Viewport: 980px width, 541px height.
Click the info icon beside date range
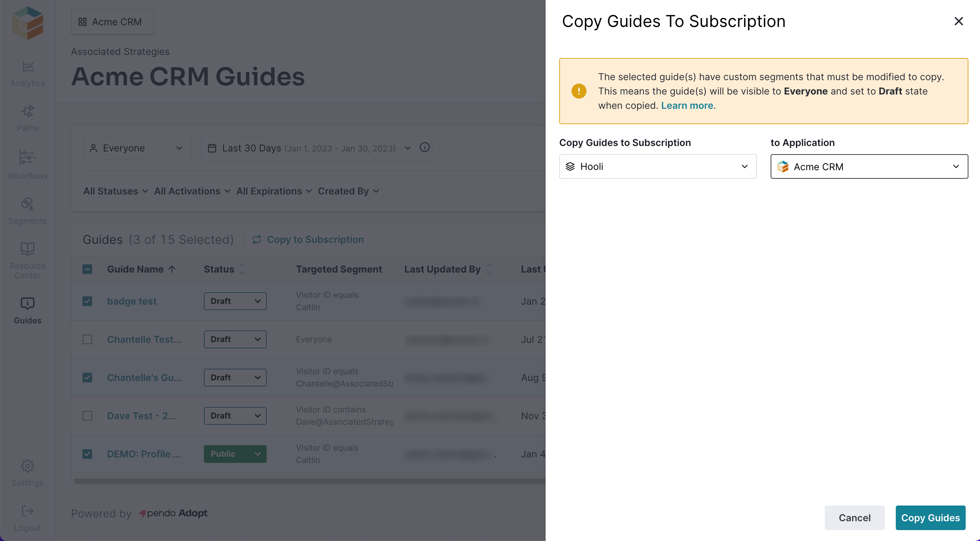[x=425, y=147]
